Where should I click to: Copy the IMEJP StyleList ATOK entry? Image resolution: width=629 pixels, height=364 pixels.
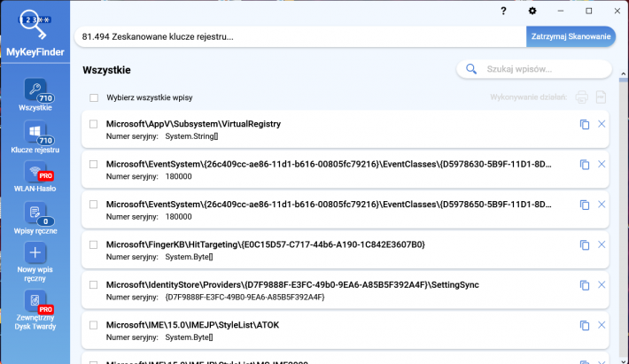click(585, 325)
